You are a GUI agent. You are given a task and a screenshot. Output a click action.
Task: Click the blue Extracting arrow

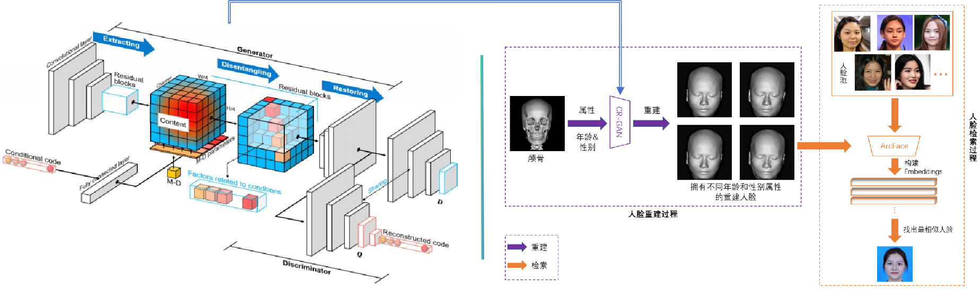tap(123, 43)
